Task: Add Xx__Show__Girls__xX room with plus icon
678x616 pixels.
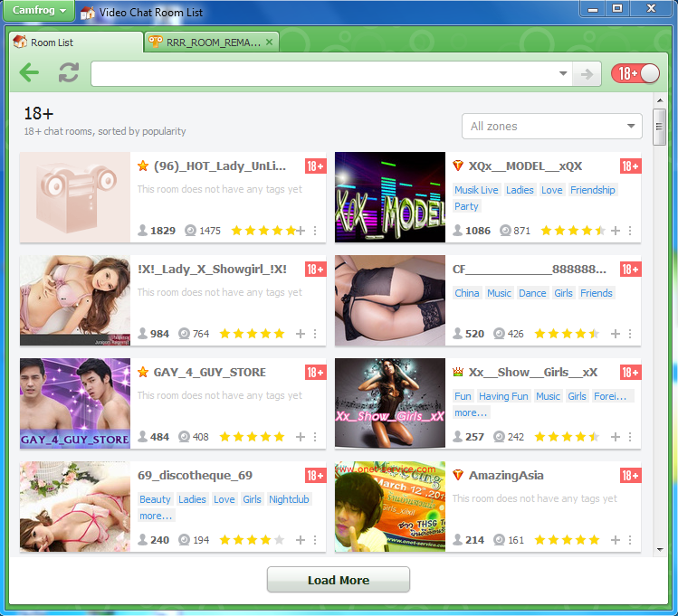Action: tap(616, 437)
